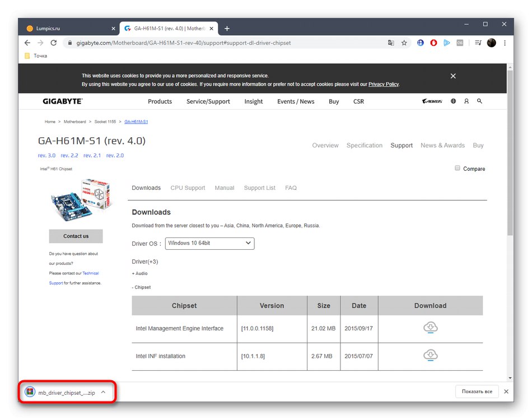Open the Service/Support menu

tap(208, 101)
